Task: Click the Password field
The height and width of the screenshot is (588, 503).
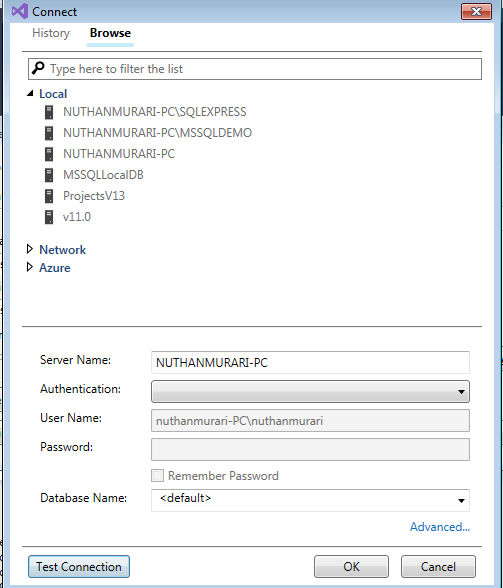Action: tap(310, 450)
